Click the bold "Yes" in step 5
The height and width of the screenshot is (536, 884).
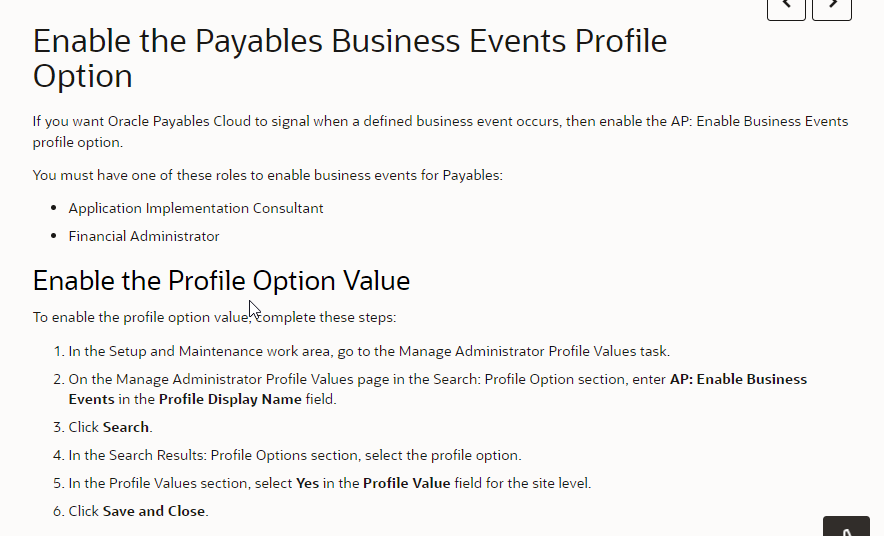[308, 483]
